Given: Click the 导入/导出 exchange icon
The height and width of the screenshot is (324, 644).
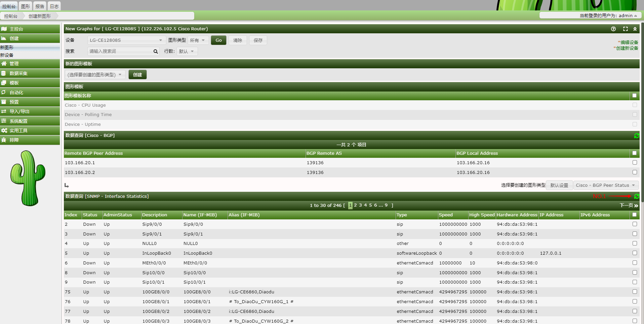Looking at the screenshot, I should (x=4, y=111).
